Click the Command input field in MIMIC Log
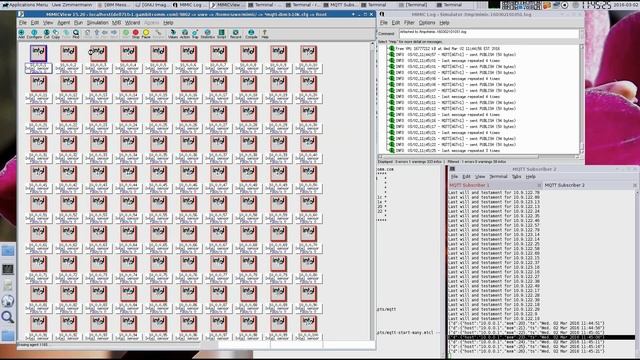Image resolution: width=640 pixels, height=360 pixels. pyautogui.click(x=489, y=34)
